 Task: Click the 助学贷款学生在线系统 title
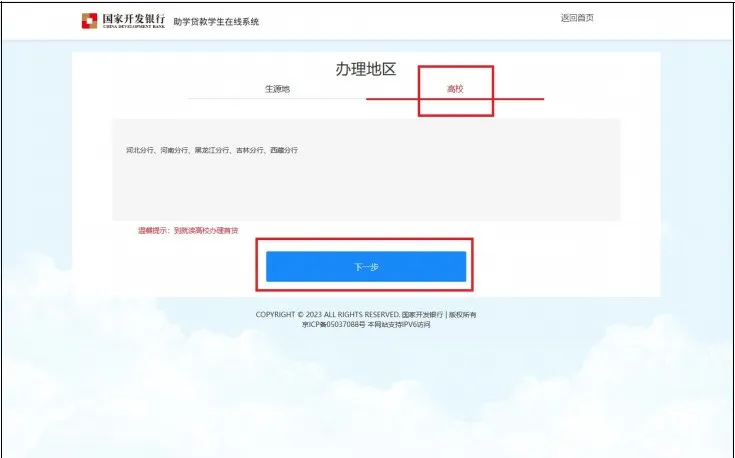(216, 21)
